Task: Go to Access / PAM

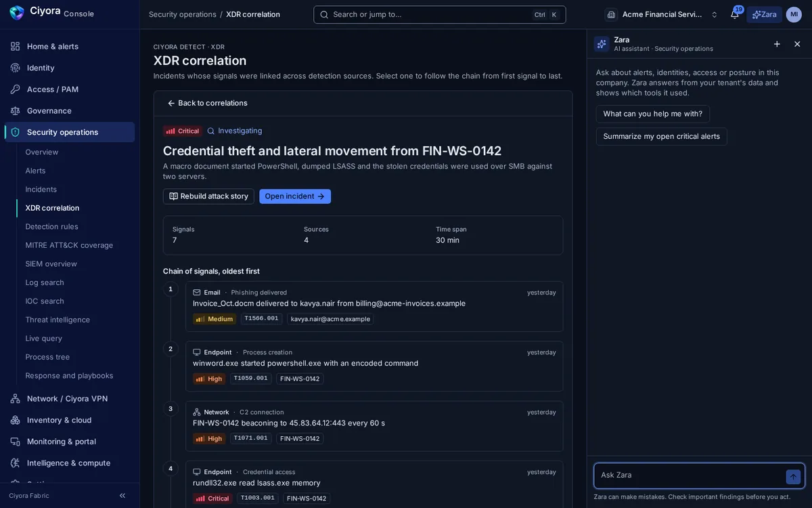Action: [x=70, y=89]
